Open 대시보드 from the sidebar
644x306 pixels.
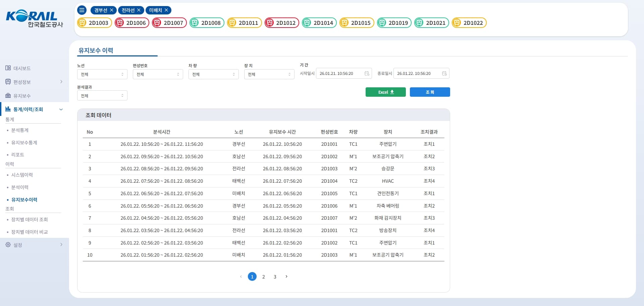click(22, 68)
